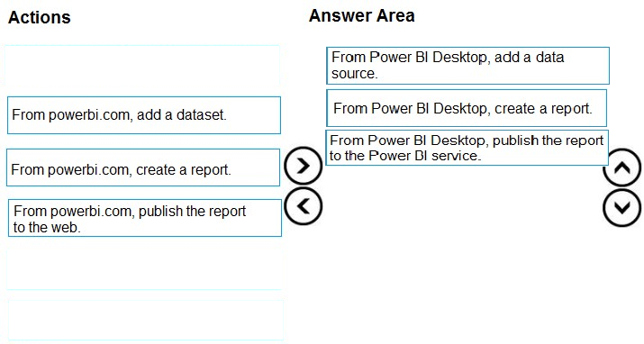Click the words 'to the web' in the publish action
The image size is (644, 344).
coord(47,227)
